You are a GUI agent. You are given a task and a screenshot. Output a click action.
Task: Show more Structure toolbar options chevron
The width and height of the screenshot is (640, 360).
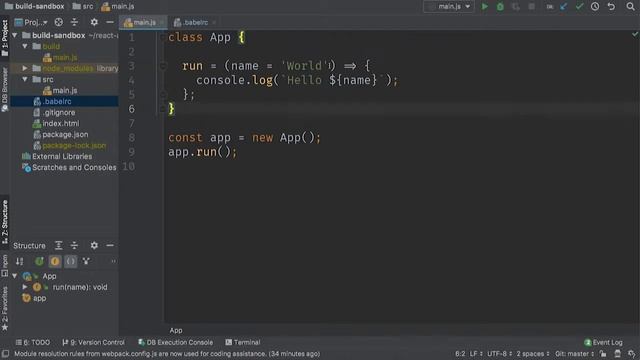click(113, 261)
